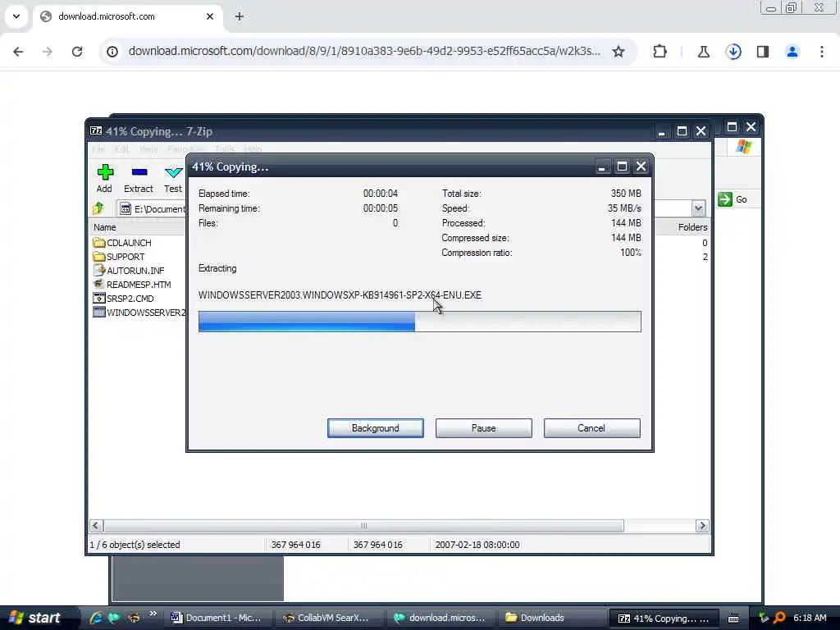840x630 pixels.
Task: Click the horizontal scrollbar thumb in 7-Zip
Action: tap(363, 526)
